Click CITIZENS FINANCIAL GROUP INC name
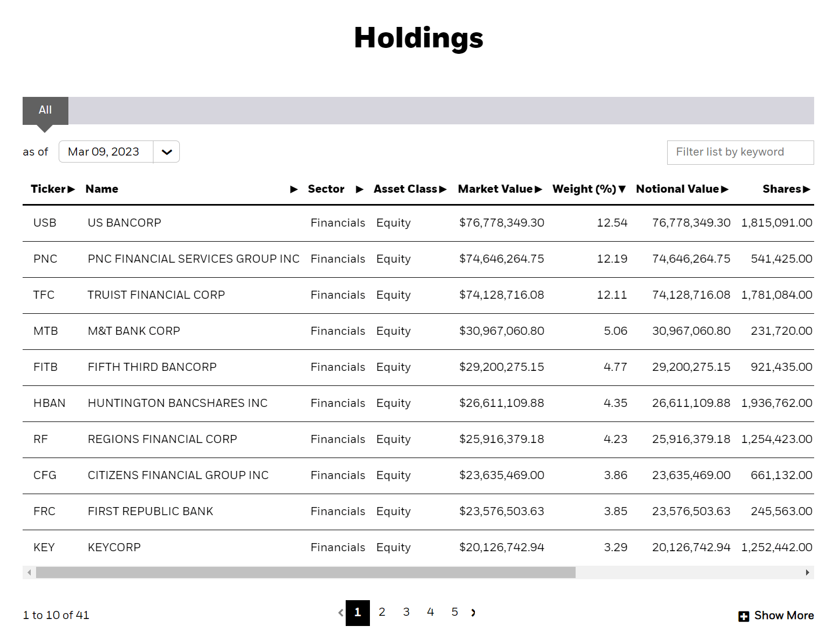This screenshot has height=640, width=840. pyautogui.click(x=178, y=475)
